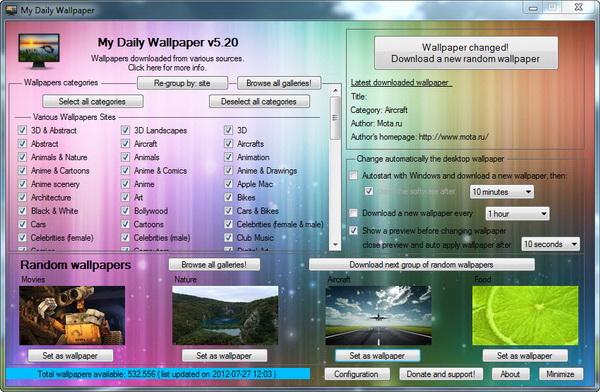Viewport: 600px width, 392px height.
Task: Open the 1 hour interval dropdown
Action: (x=517, y=214)
